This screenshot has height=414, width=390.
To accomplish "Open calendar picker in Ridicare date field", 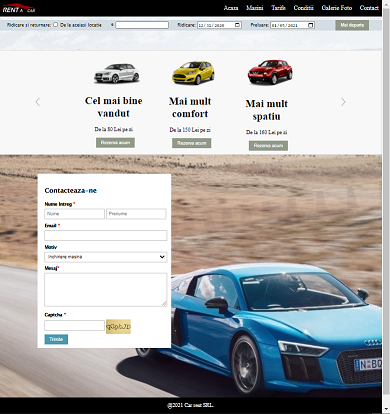I will pos(237,25).
